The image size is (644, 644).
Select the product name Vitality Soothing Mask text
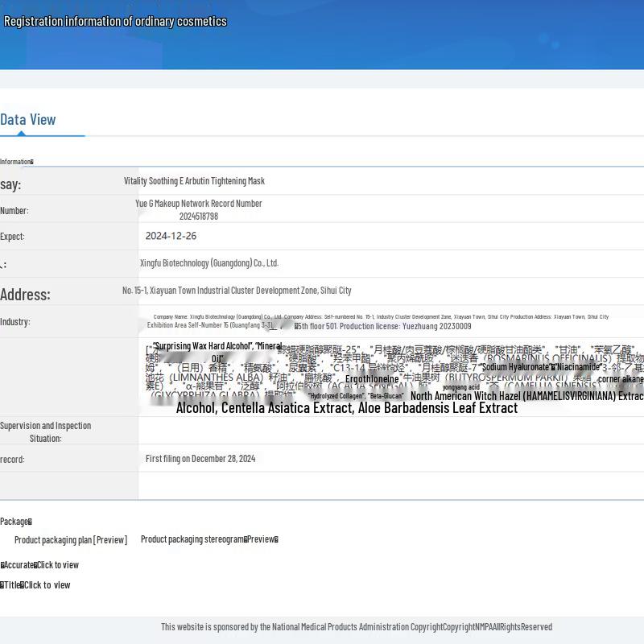(194, 181)
